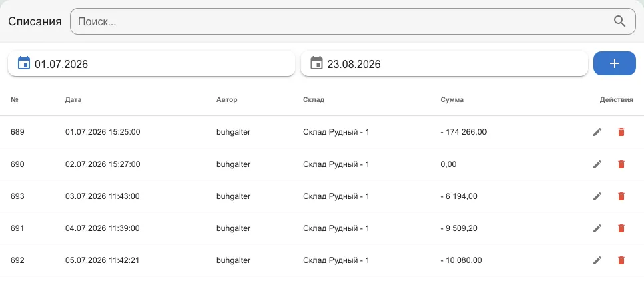The width and height of the screenshot is (644, 287).
Task: Delete write-off number 692
Action: tap(621, 260)
